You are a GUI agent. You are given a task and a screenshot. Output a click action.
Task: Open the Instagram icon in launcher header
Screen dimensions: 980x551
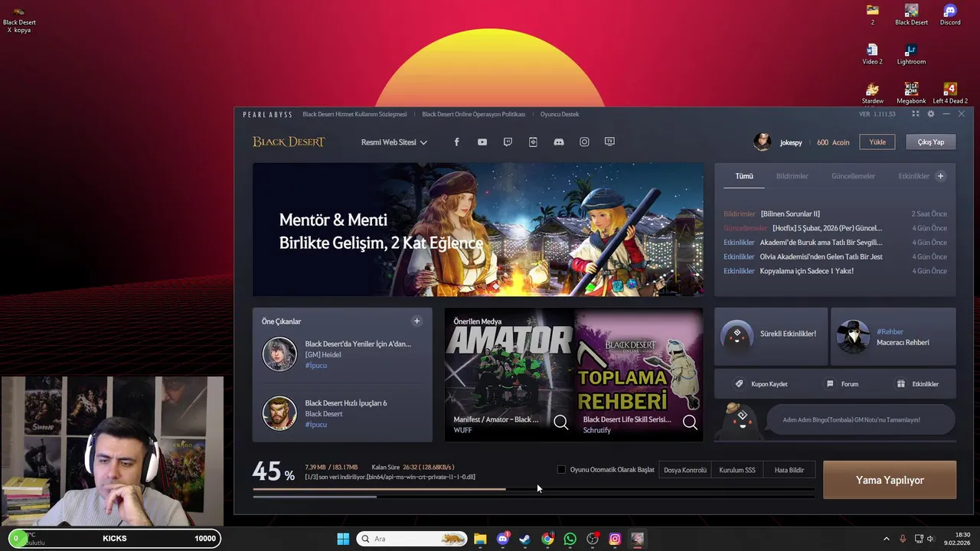pyautogui.click(x=584, y=142)
